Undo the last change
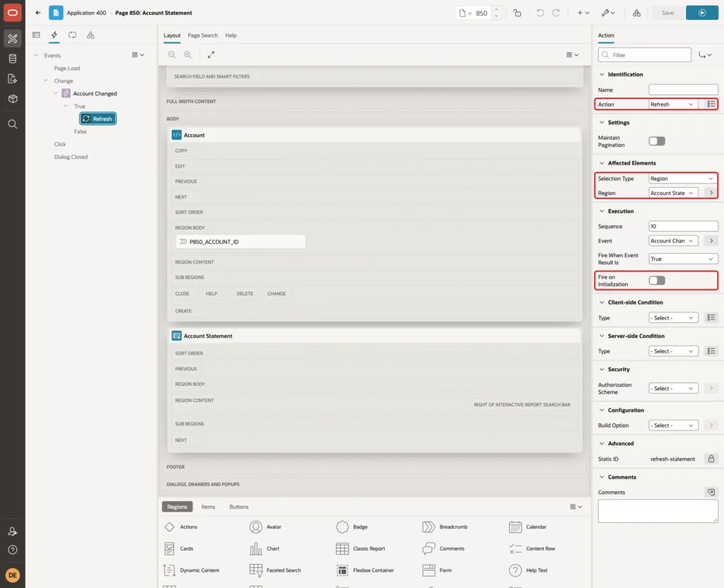 point(539,13)
